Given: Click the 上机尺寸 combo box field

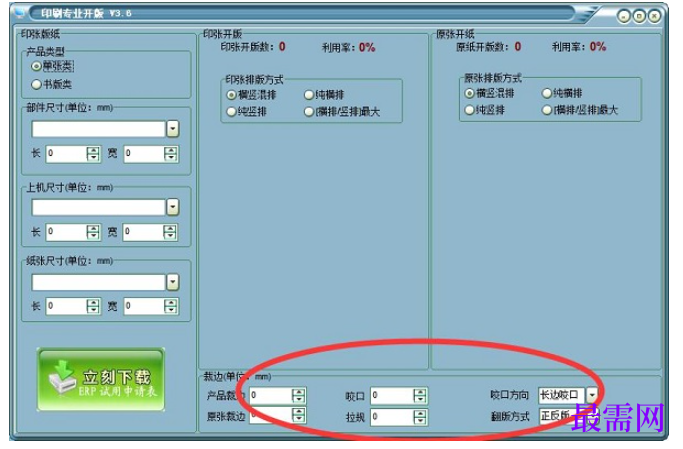Looking at the screenshot, I should (x=99, y=207).
